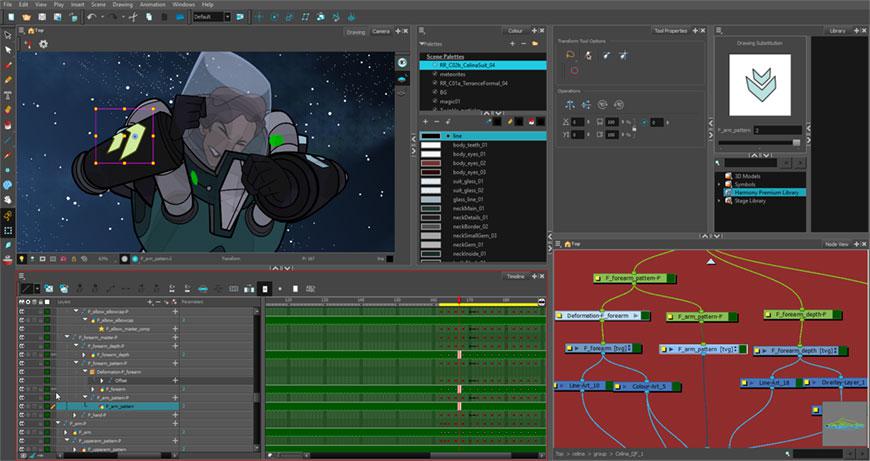Open the Default workspace dropdown

(x=227, y=17)
